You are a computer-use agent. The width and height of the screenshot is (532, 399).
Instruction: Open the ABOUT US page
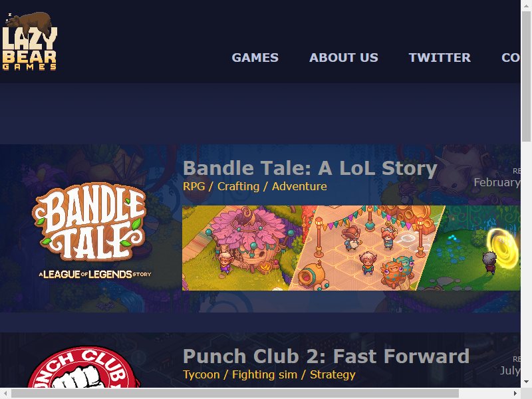(x=344, y=58)
